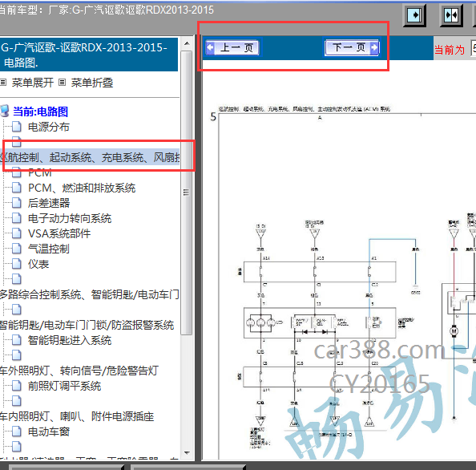This screenshot has height=470, width=476.
Task: Open the 后差速器 entry
Action: [x=49, y=203]
